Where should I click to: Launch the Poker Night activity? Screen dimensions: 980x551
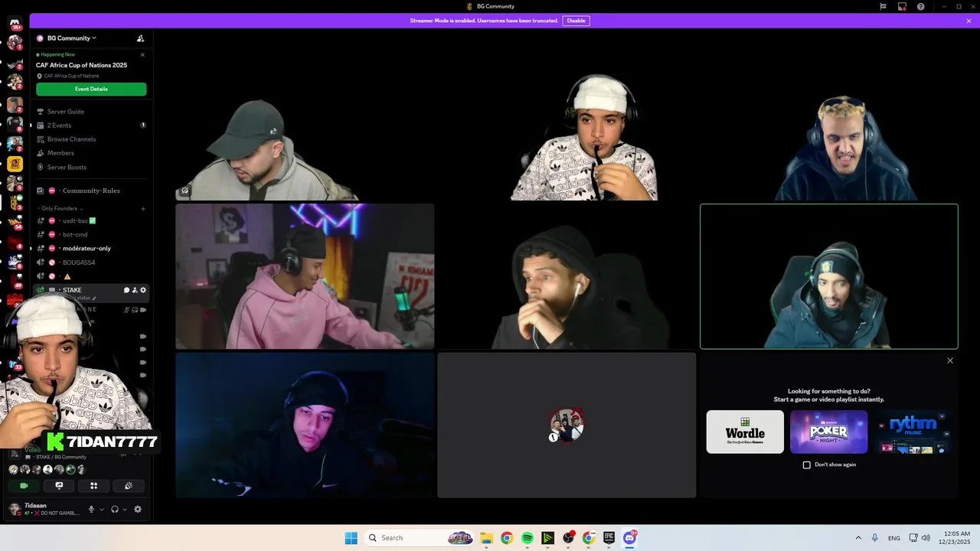coord(828,432)
